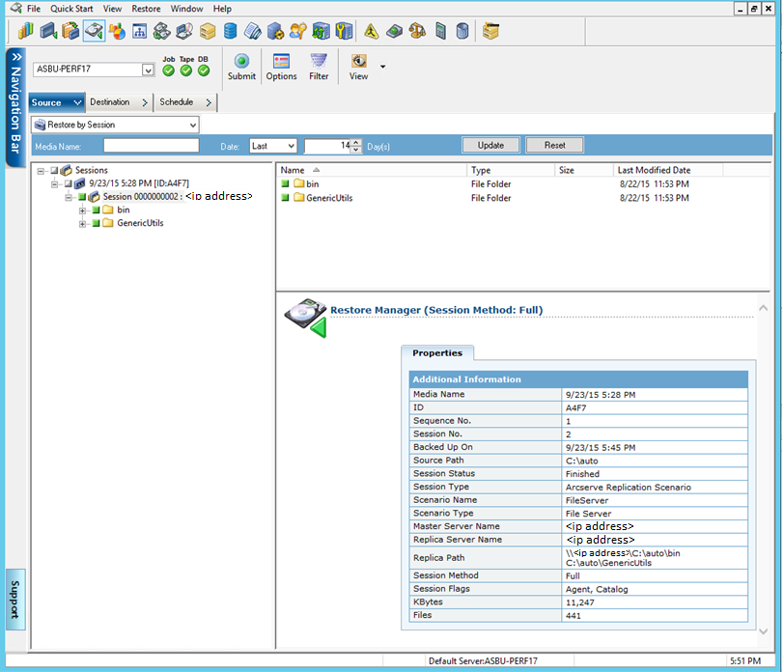Screen dimensions: 784x672
Task: Click the Submit job icon
Action: click(241, 62)
